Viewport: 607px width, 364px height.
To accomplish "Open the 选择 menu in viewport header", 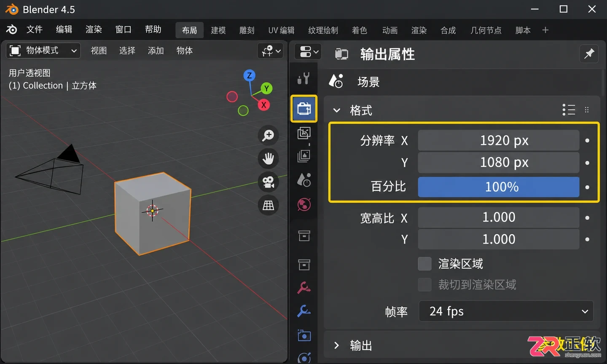I will pos(127,51).
